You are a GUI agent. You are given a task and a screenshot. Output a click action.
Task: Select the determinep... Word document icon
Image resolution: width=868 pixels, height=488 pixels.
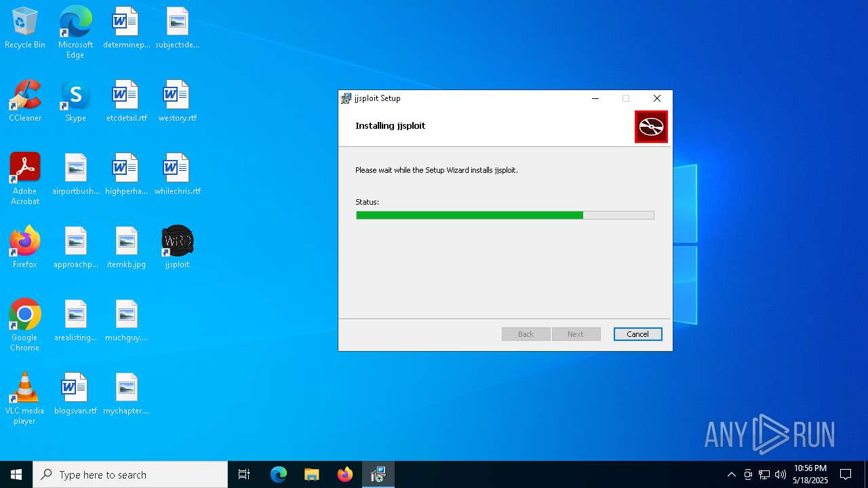tap(126, 28)
